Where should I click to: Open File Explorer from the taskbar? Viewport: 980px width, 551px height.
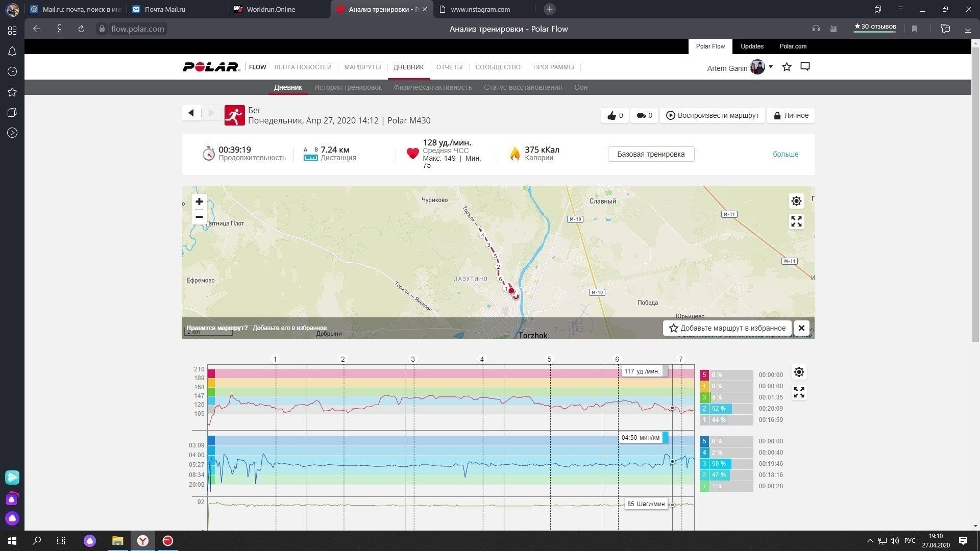point(118,541)
